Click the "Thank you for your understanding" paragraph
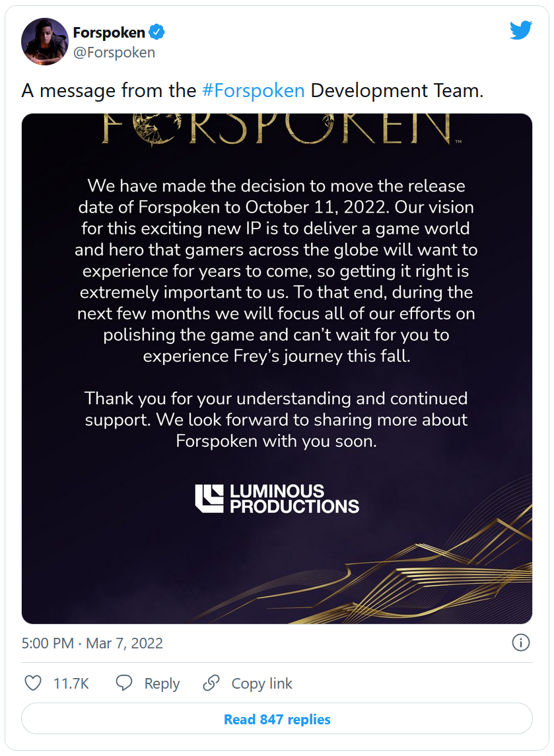Screen dimensions: 554x756 (x=277, y=420)
